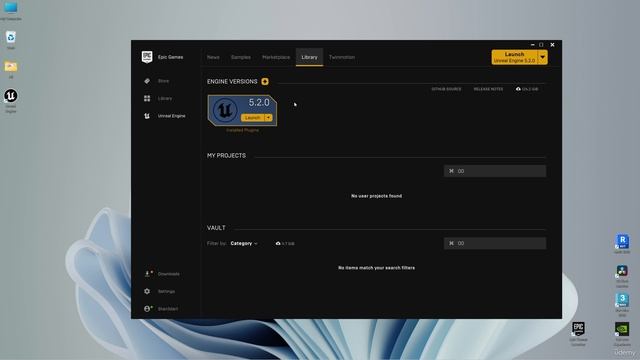This screenshot has height=360, width=640.
Task: Click the download size cloud icon for Engine Versions
Action: pos(518,89)
